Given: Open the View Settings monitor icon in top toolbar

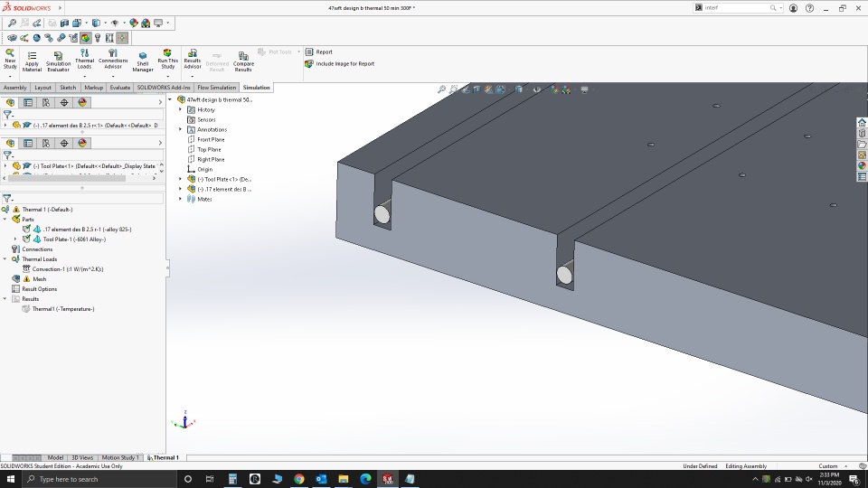Looking at the screenshot, I should coord(158,23).
